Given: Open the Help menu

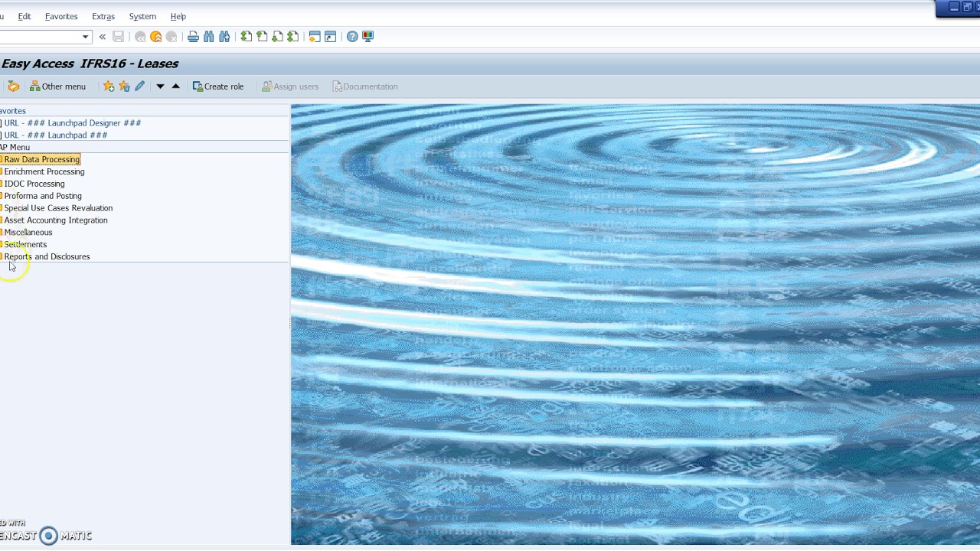Looking at the screenshot, I should 178,16.
